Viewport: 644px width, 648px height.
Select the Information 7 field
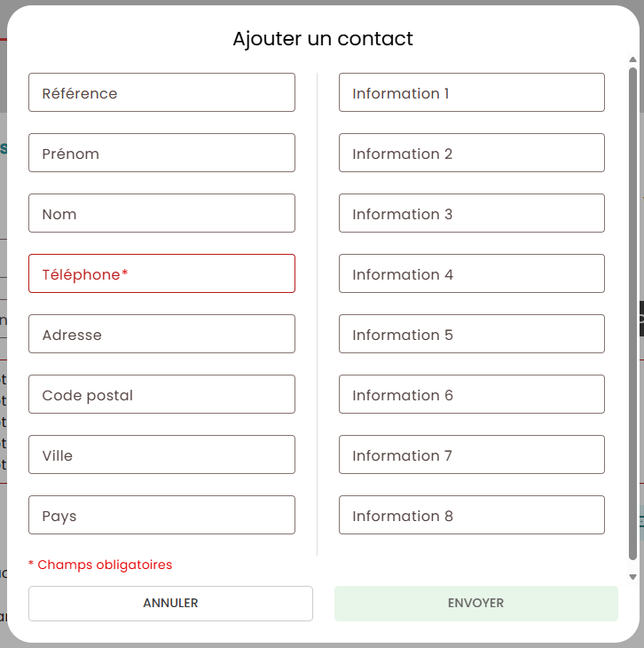471,454
